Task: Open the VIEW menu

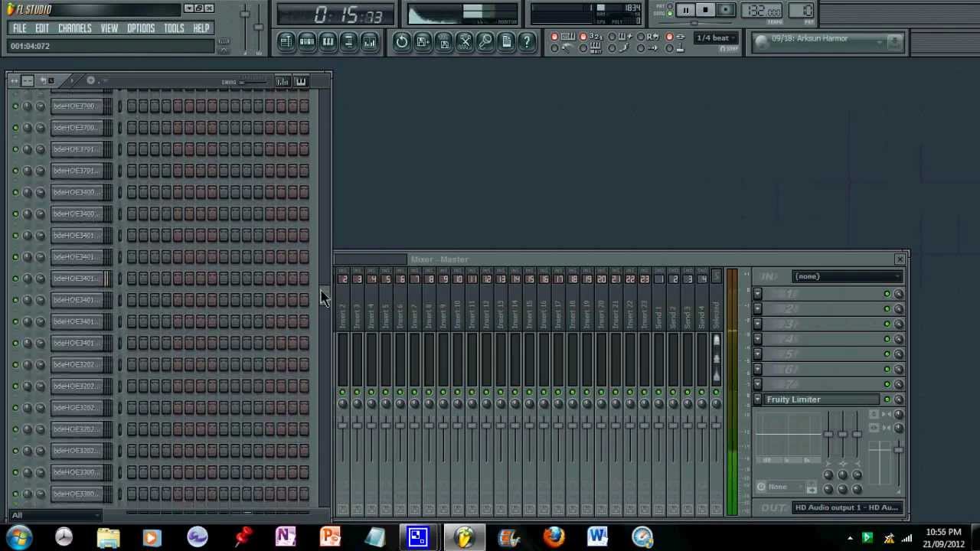Action: pos(109,28)
